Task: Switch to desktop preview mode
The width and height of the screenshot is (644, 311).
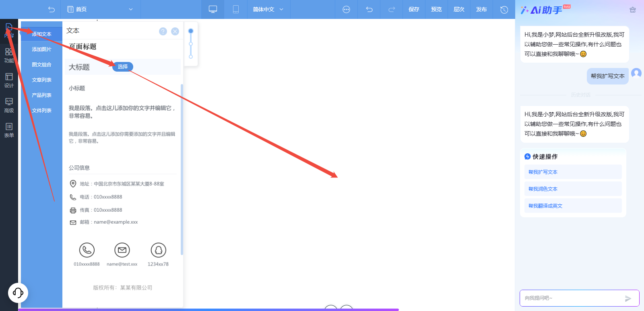Action: (213, 9)
